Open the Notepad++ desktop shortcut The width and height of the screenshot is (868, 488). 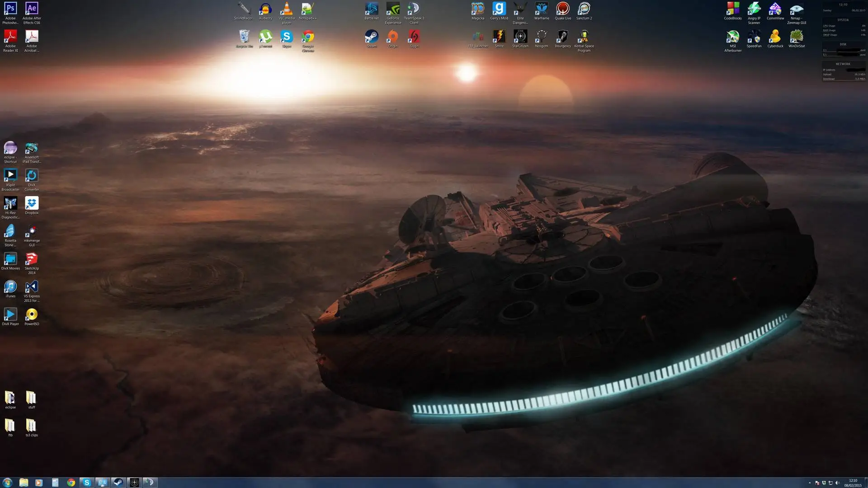[308, 11]
